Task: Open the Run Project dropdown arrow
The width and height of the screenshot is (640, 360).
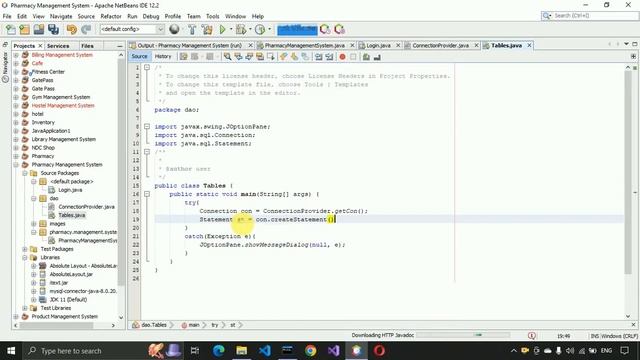Action: [231, 29]
